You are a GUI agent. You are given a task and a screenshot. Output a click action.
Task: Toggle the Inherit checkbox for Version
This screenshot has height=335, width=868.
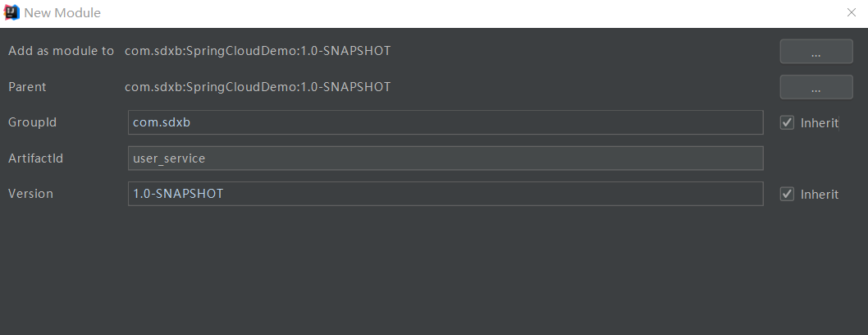[x=787, y=195]
